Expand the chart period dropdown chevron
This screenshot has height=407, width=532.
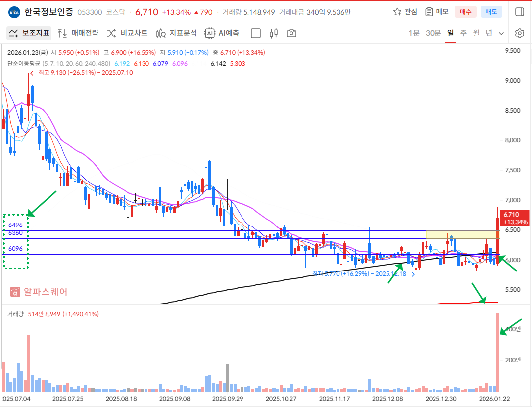(501, 33)
